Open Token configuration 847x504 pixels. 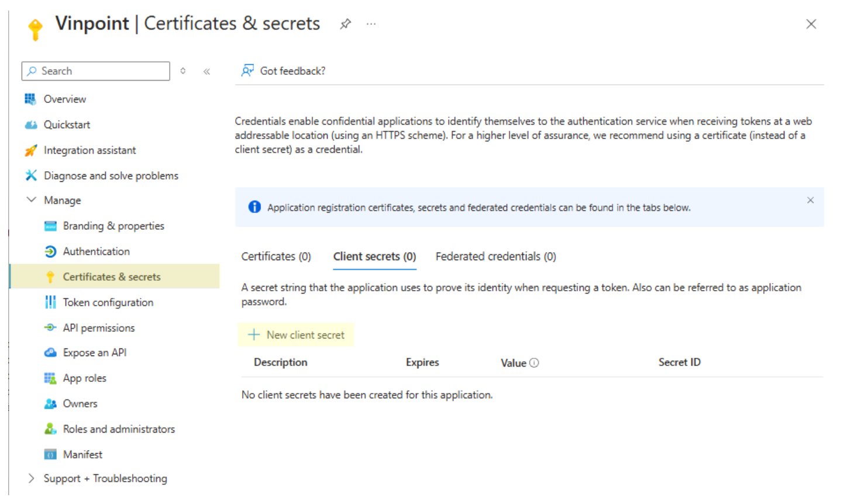pos(108,302)
